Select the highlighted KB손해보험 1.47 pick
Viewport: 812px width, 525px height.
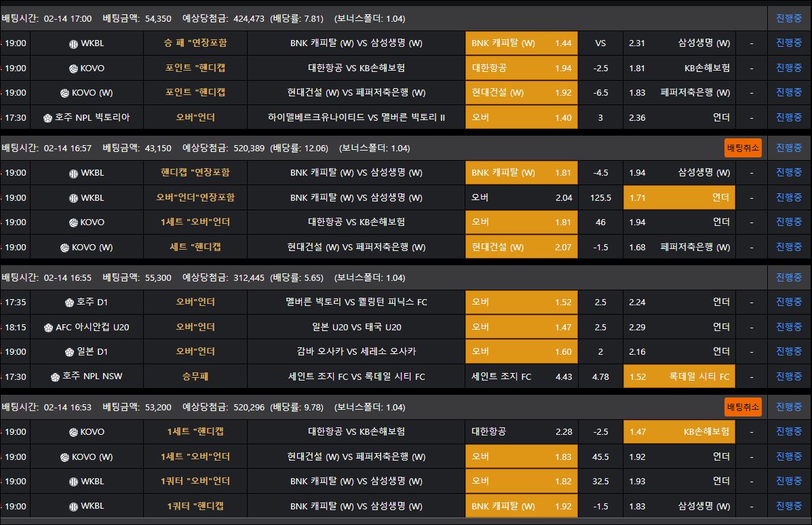point(679,431)
